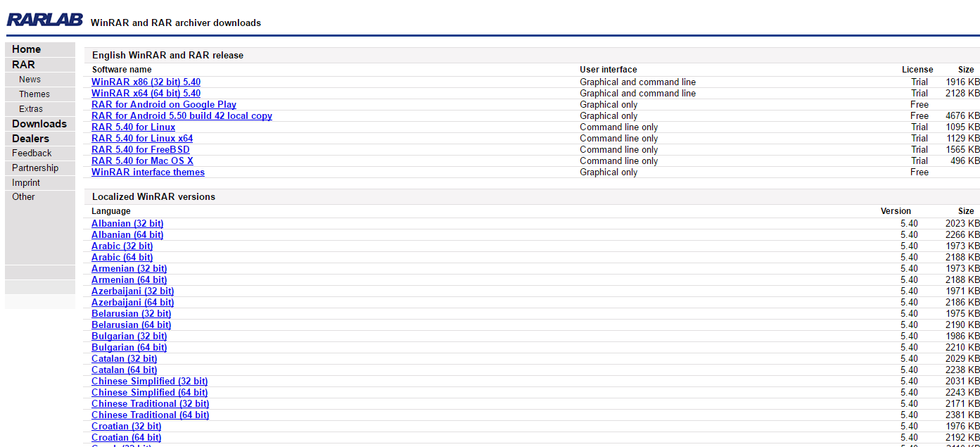Click the 1916 KB size value

point(963,82)
